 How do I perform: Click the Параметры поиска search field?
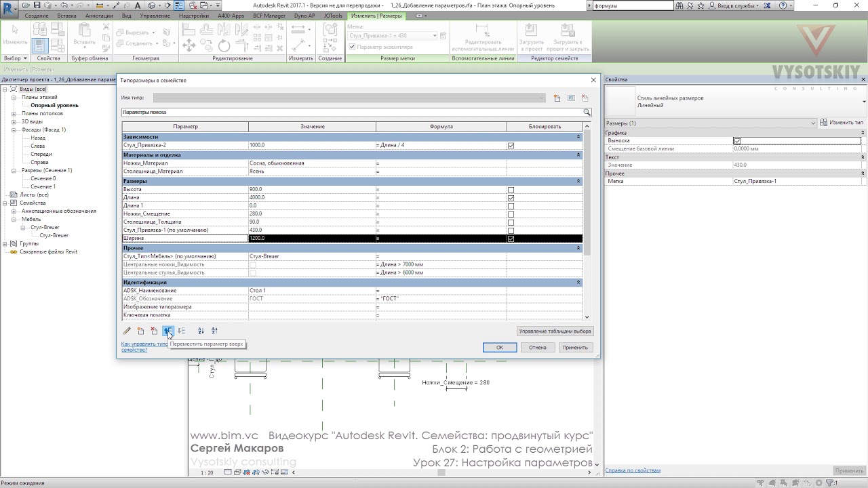[352, 113]
